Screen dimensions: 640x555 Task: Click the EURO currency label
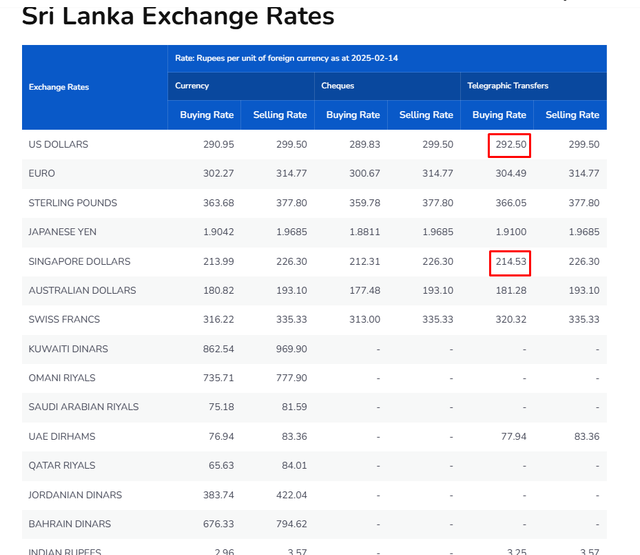pos(42,173)
